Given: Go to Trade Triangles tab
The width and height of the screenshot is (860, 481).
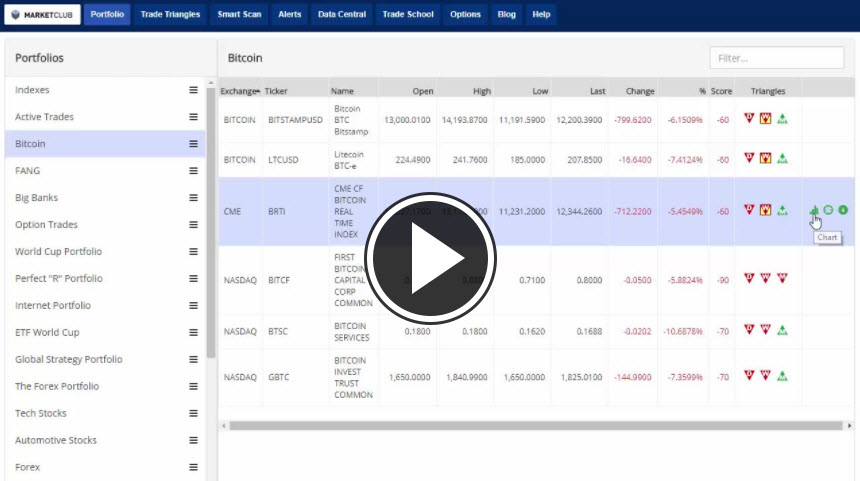Looking at the screenshot, I should pos(170,14).
